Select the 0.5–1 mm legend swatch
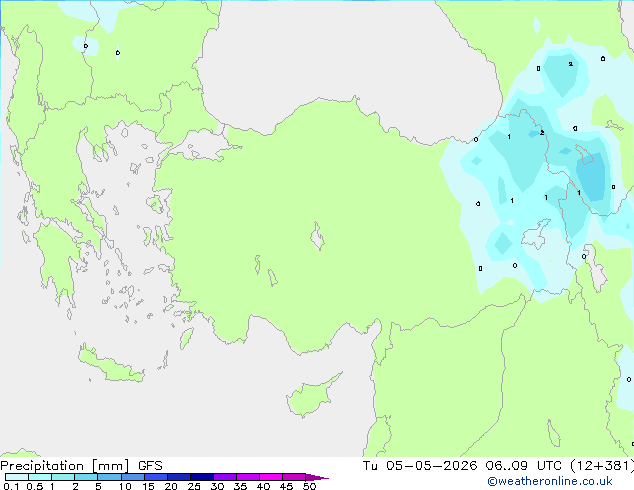Screen dimensions: 634x490 coord(40,477)
